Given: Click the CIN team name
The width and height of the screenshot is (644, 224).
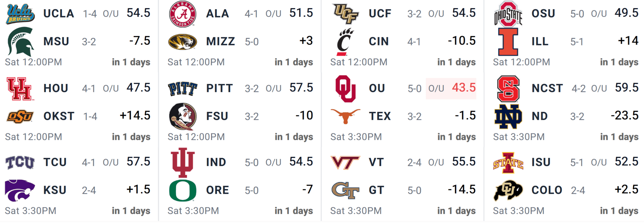Looking at the screenshot, I should 379,42.
